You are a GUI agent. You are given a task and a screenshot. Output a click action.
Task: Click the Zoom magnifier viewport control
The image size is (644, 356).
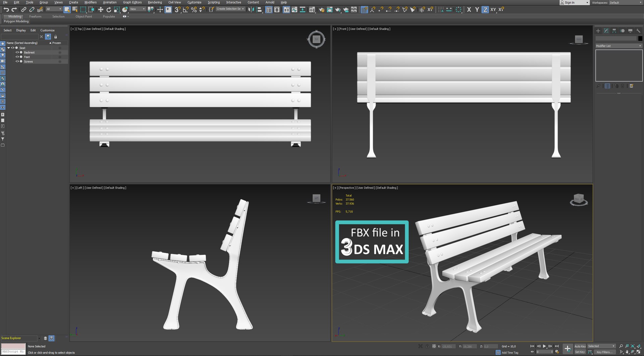tap(621, 346)
